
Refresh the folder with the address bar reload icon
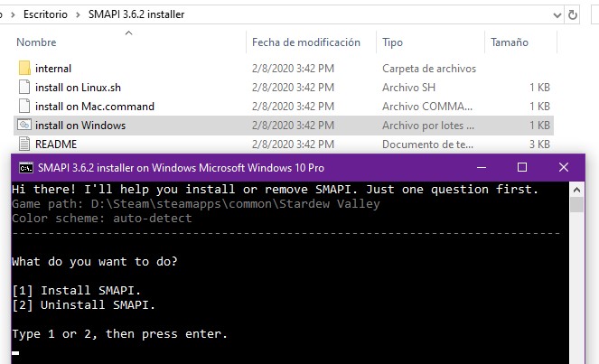pyautogui.click(x=573, y=14)
